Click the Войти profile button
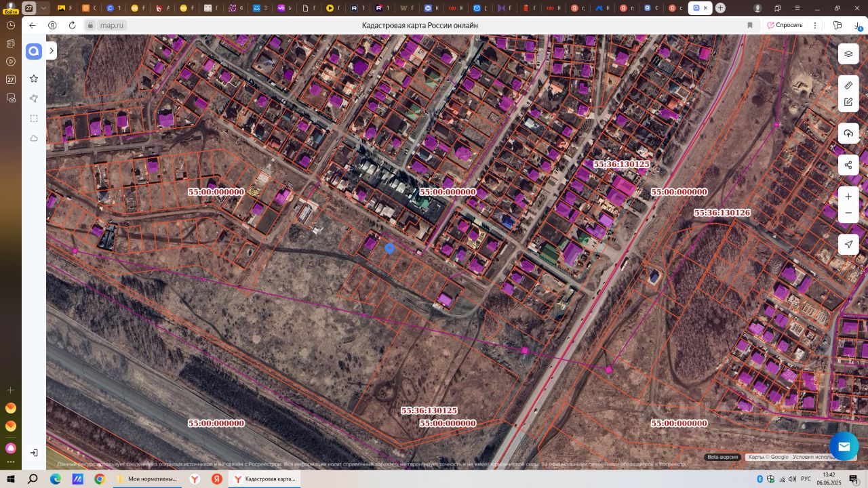The image size is (868, 488). [10, 8]
